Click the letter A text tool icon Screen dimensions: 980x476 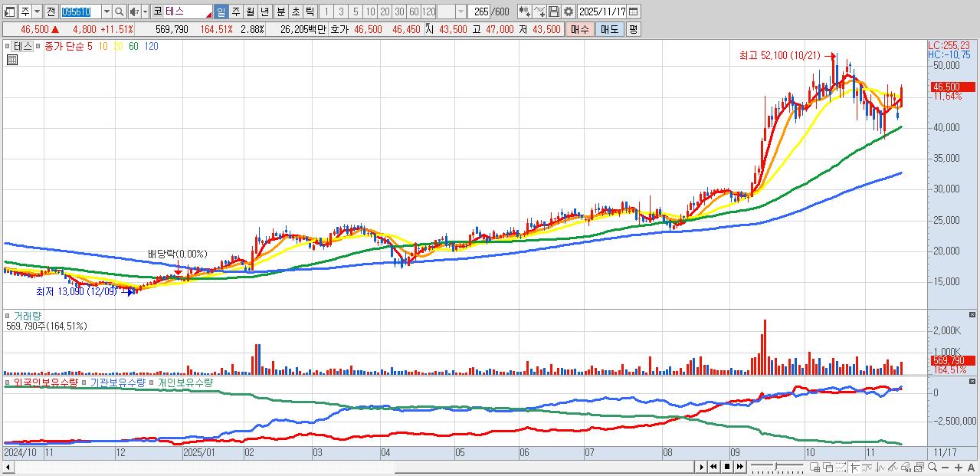(x=971, y=467)
